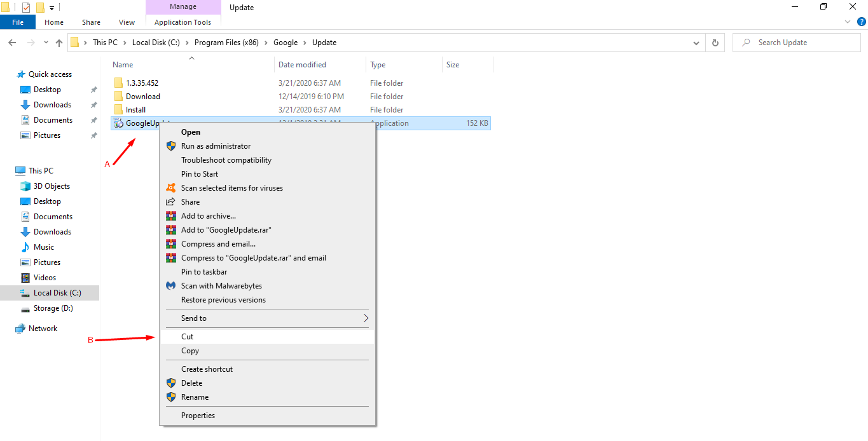Switch to the View ribbon tab

point(127,22)
